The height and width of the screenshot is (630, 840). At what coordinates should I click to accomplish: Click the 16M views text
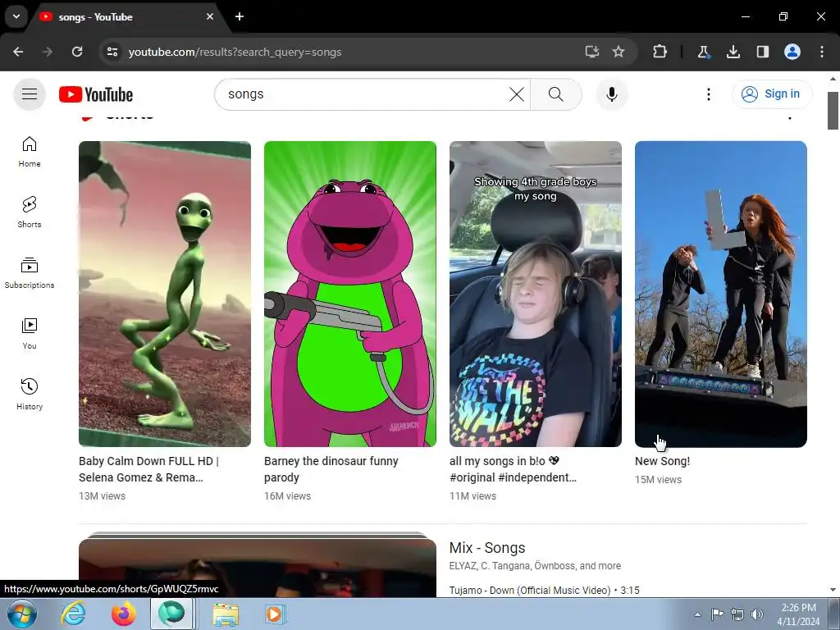287,496
